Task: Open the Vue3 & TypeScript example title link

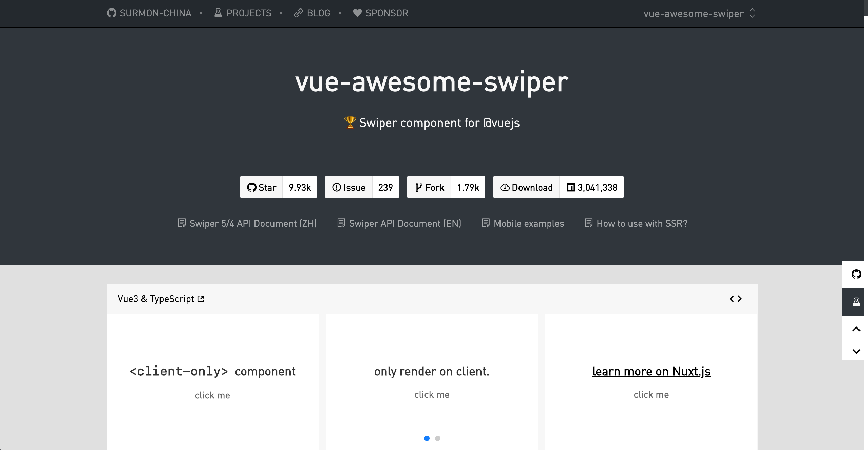Action: 161,299
